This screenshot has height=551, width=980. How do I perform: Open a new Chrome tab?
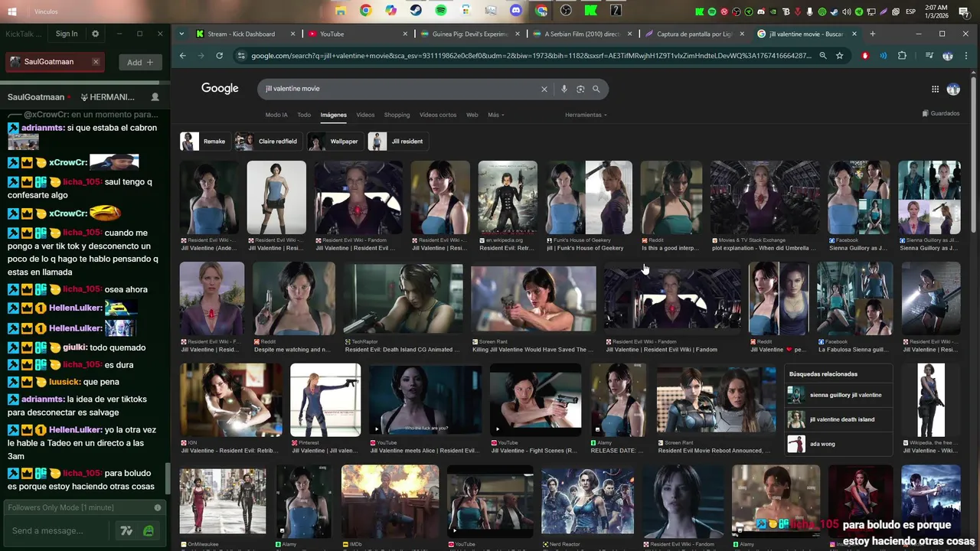[x=872, y=34]
